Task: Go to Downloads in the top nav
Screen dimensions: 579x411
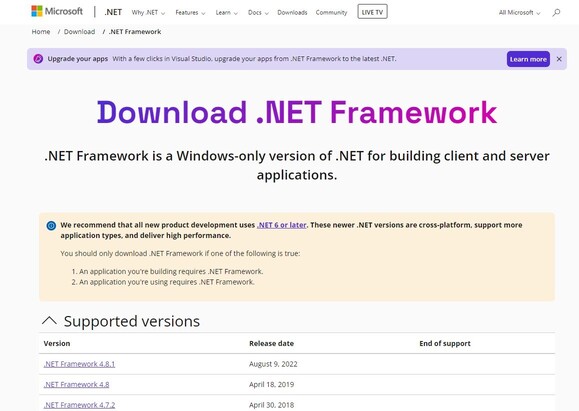Action: pyautogui.click(x=292, y=13)
